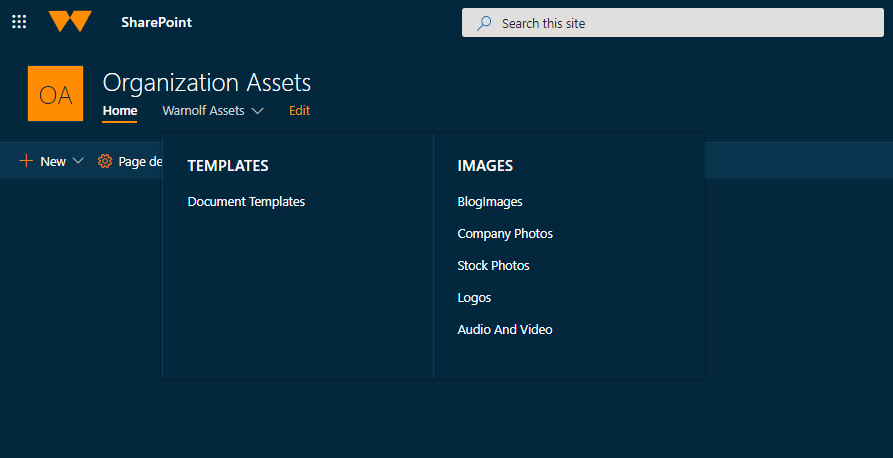Select the Home navigation tab

(120, 111)
